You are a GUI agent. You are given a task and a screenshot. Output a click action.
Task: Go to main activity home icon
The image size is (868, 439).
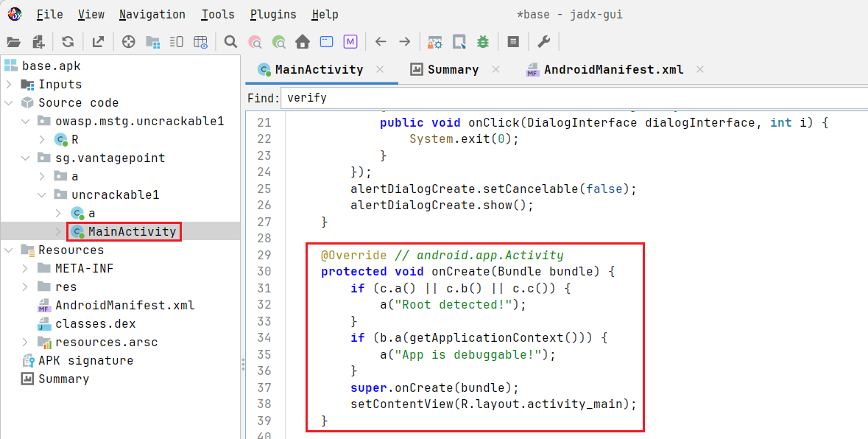click(x=303, y=42)
